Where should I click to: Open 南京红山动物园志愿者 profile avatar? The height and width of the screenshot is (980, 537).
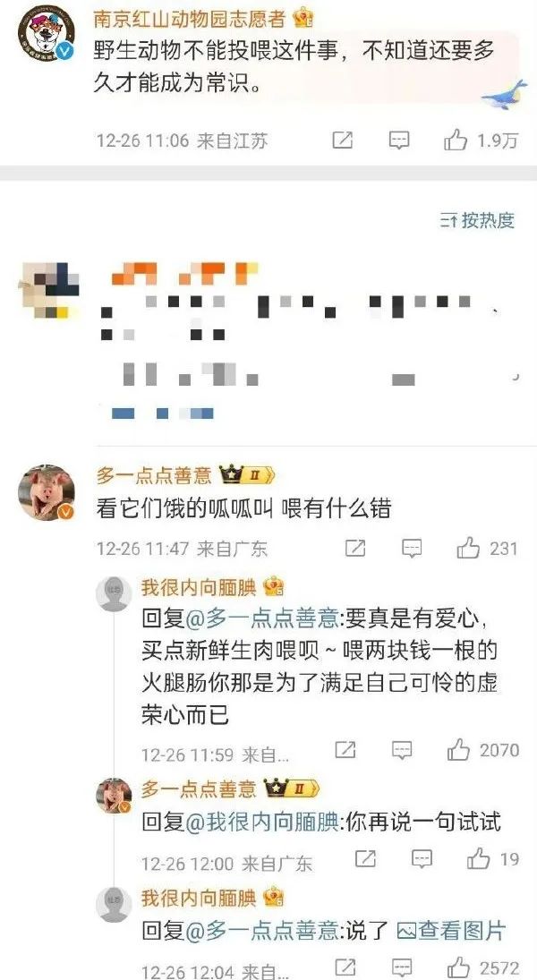47,32
